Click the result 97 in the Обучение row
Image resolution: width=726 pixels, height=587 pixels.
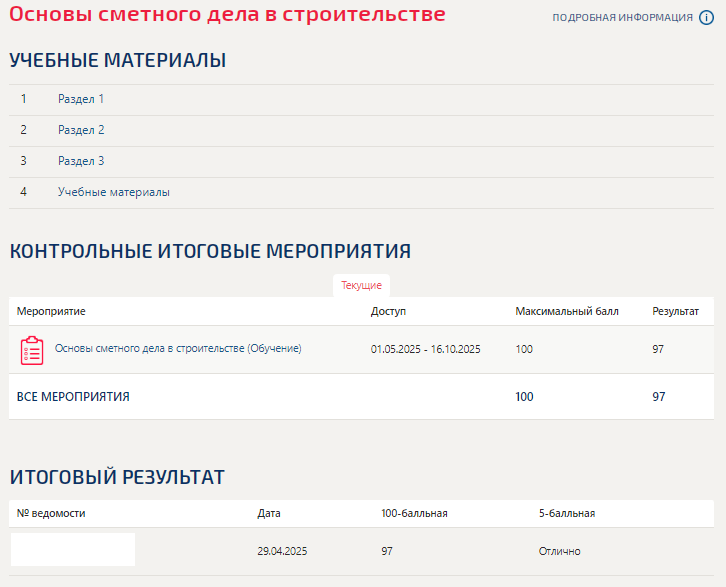[x=658, y=349]
